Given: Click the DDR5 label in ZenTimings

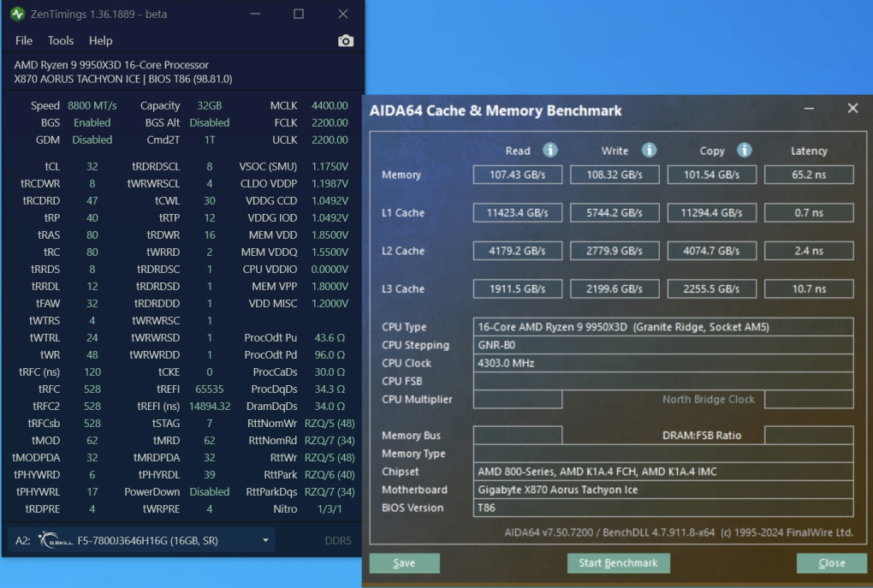Looking at the screenshot, I should point(338,540).
